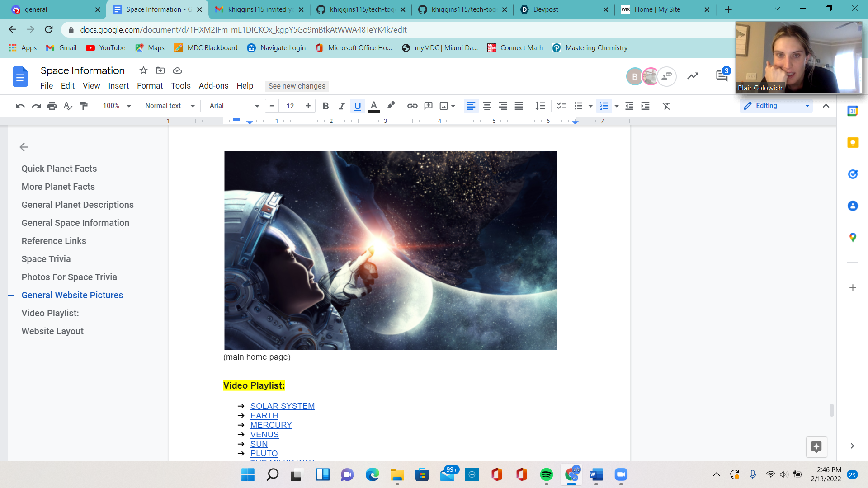Open the Format menu
This screenshot has height=488, width=868.
(x=150, y=86)
